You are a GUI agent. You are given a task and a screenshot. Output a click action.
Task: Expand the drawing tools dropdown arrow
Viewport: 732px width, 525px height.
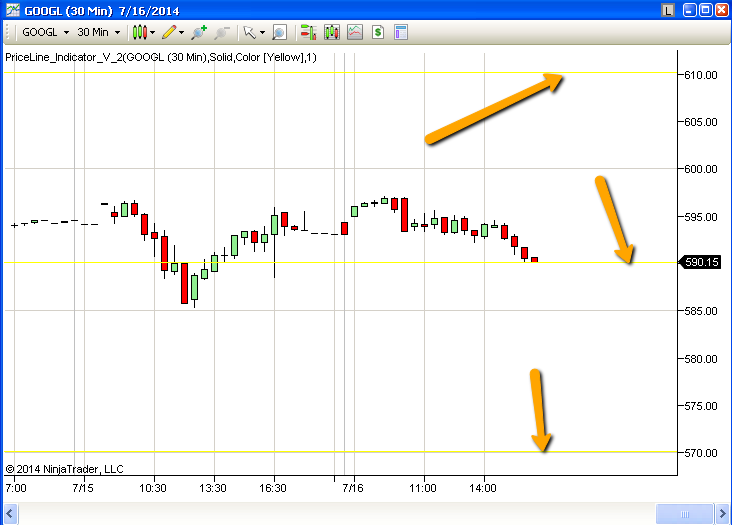click(182, 33)
